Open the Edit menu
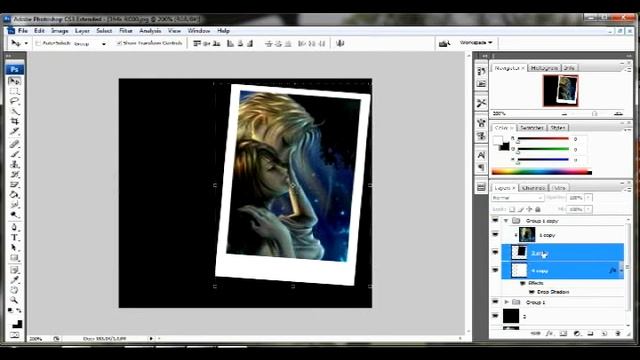 [39, 31]
